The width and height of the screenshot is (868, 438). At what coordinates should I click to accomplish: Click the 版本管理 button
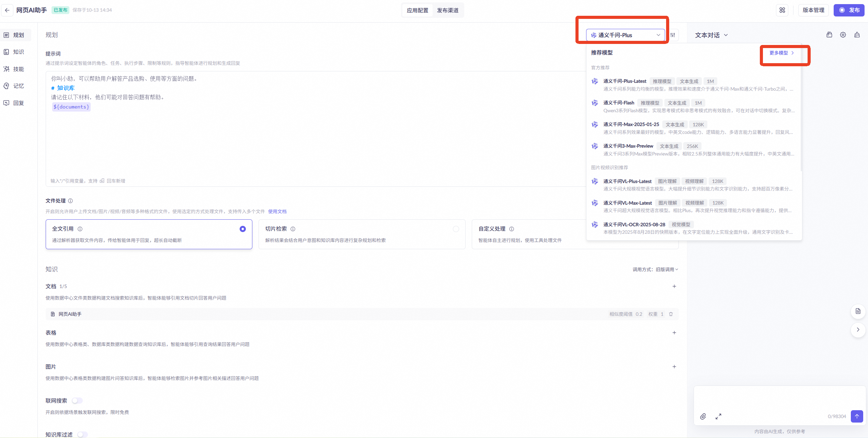pos(813,10)
